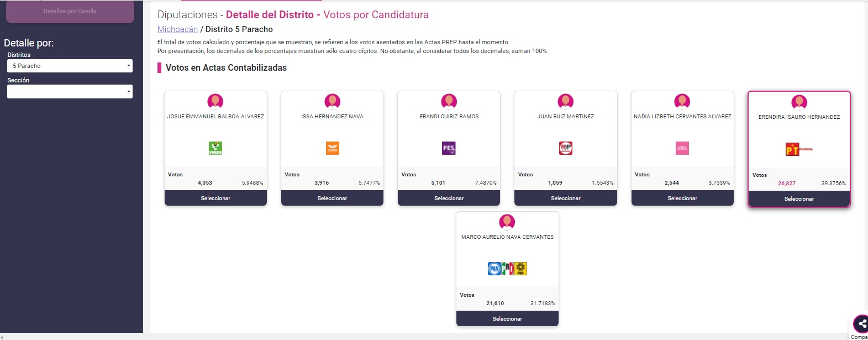Select candidate Erandi Cuiriz Ramos

449,198
